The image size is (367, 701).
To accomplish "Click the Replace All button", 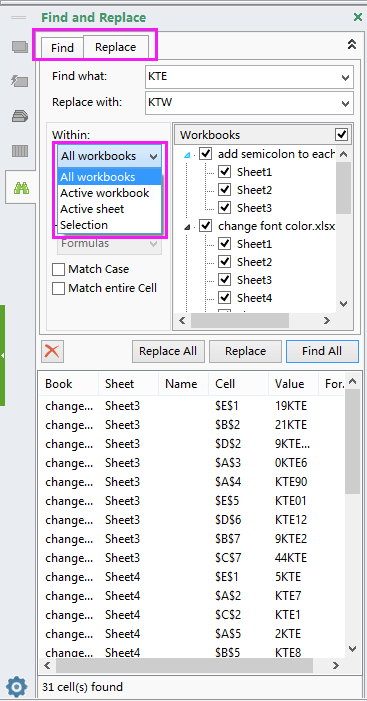I will (x=168, y=351).
